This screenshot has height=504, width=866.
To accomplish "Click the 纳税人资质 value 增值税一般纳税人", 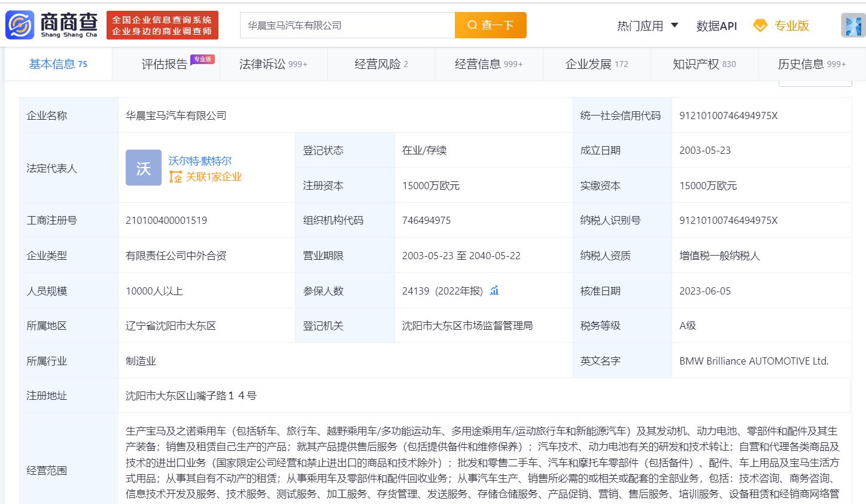I will (x=719, y=256).
